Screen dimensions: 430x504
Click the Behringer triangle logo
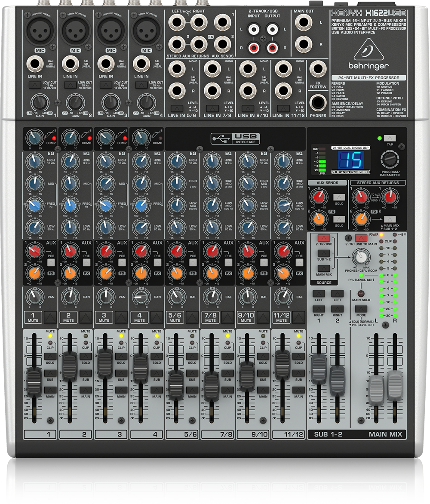tap(369, 50)
